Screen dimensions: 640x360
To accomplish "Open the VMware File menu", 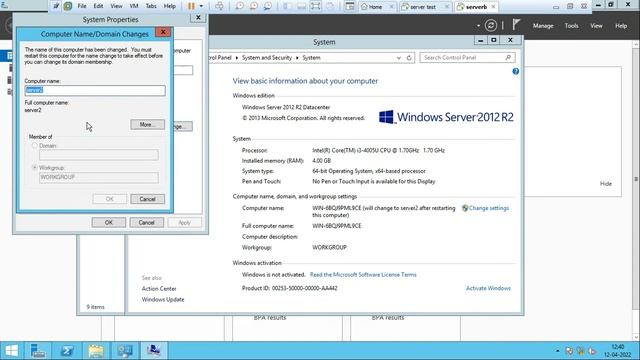I will pos(82,6).
